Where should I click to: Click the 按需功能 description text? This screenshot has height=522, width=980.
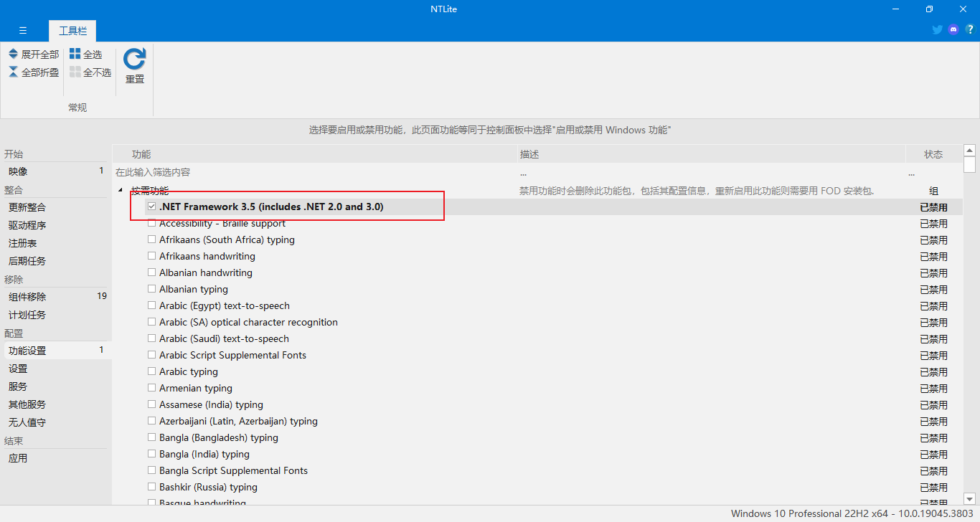click(x=697, y=191)
